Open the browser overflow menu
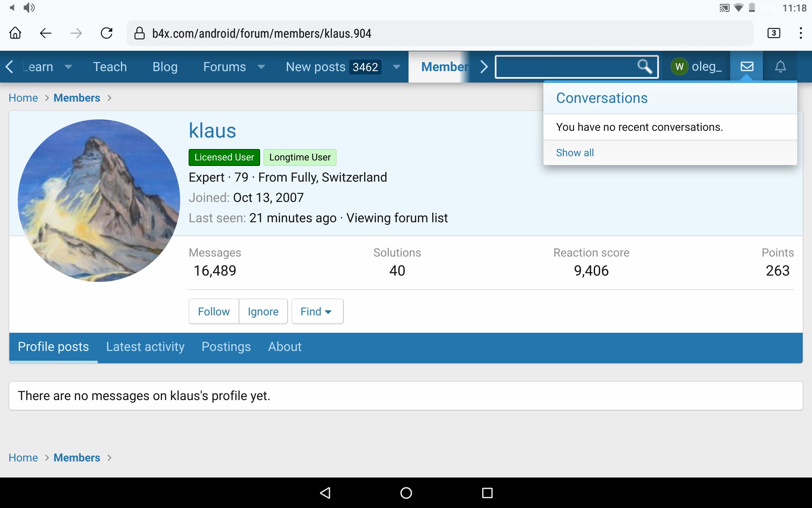The height and width of the screenshot is (508, 812). tap(801, 33)
